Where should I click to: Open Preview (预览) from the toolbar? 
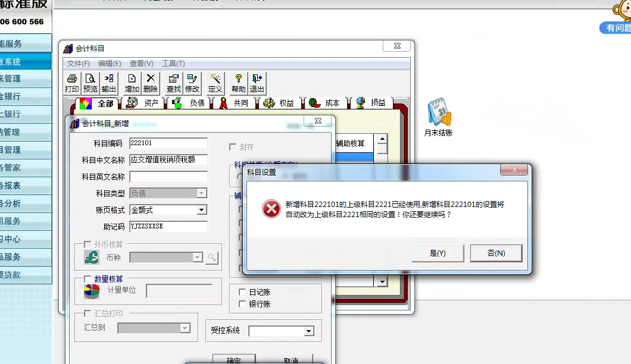pyautogui.click(x=90, y=83)
